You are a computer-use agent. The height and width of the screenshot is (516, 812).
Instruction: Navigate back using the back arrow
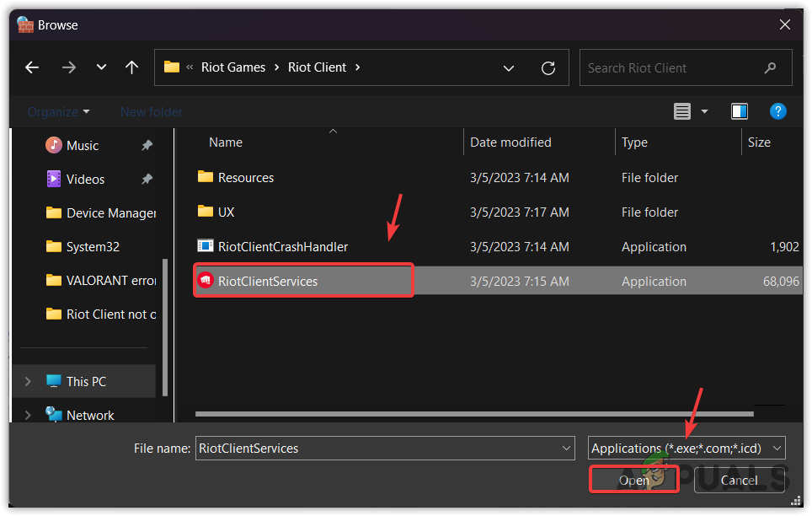(32, 67)
